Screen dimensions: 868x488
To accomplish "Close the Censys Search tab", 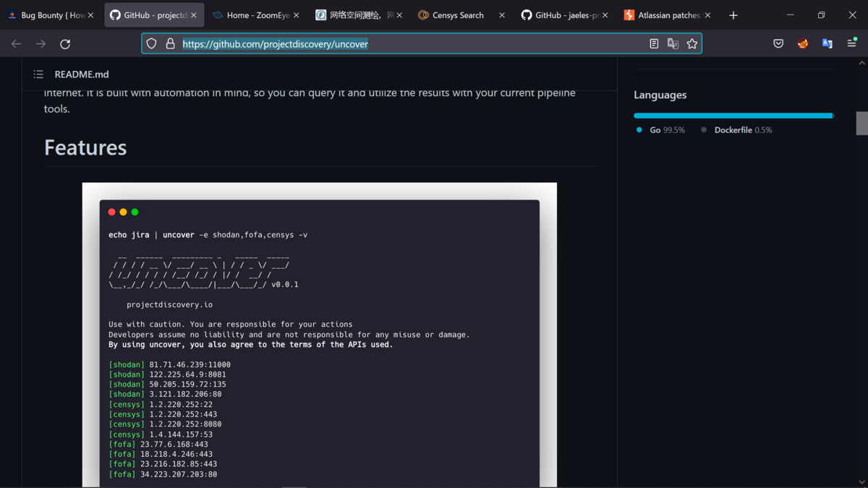I will click(x=502, y=15).
